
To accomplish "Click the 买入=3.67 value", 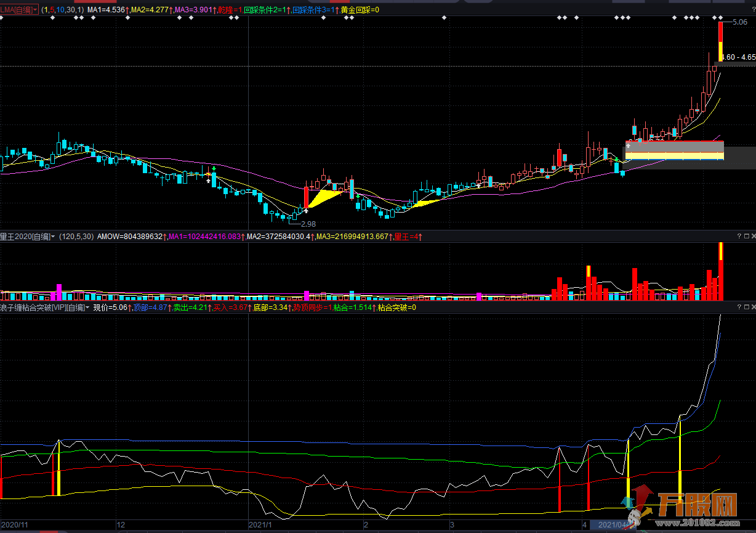I will (x=231, y=307).
